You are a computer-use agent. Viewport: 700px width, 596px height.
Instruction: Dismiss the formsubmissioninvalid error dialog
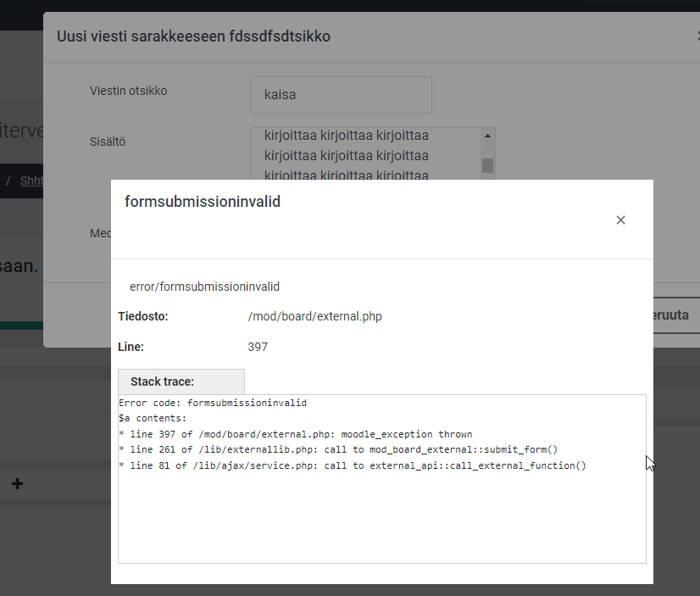click(x=620, y=220)
